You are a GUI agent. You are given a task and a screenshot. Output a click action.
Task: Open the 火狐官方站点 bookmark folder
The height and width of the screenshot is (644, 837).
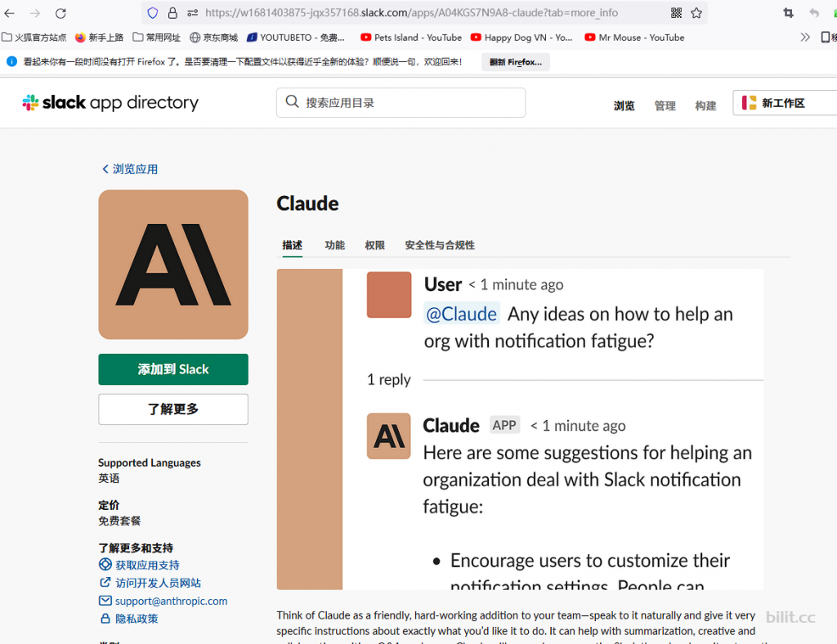34,38
